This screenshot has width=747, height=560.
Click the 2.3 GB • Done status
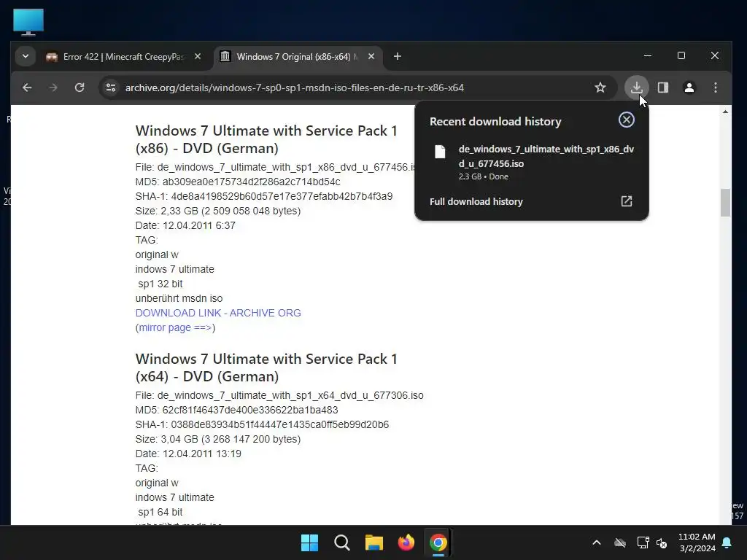point(483,176)
